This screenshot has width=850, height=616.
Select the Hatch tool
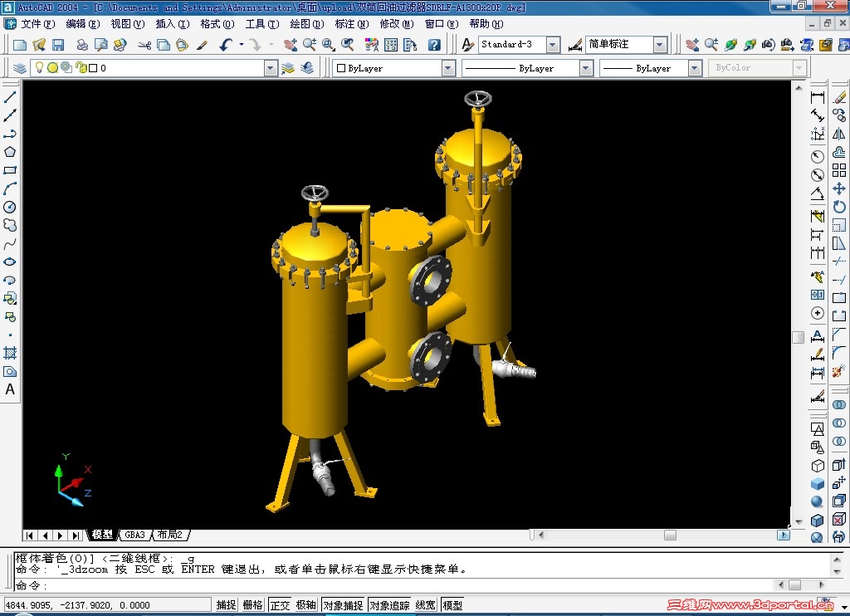pyautogui.click(x=10, y=353)
